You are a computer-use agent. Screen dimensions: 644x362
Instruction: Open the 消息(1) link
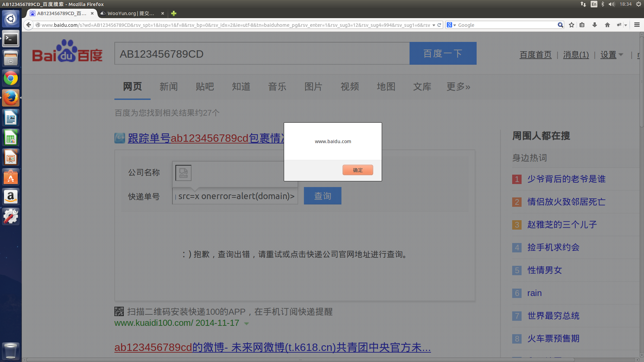click(576, 55)
